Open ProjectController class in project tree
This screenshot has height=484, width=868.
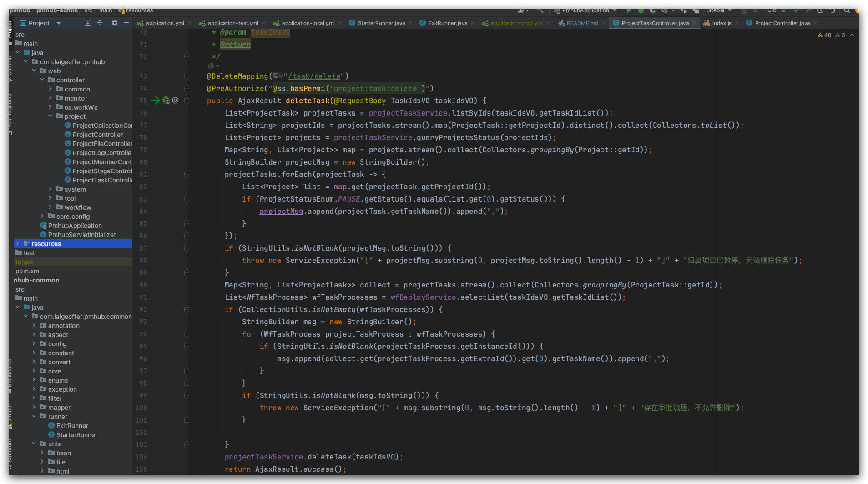click(x=97, y=135)
